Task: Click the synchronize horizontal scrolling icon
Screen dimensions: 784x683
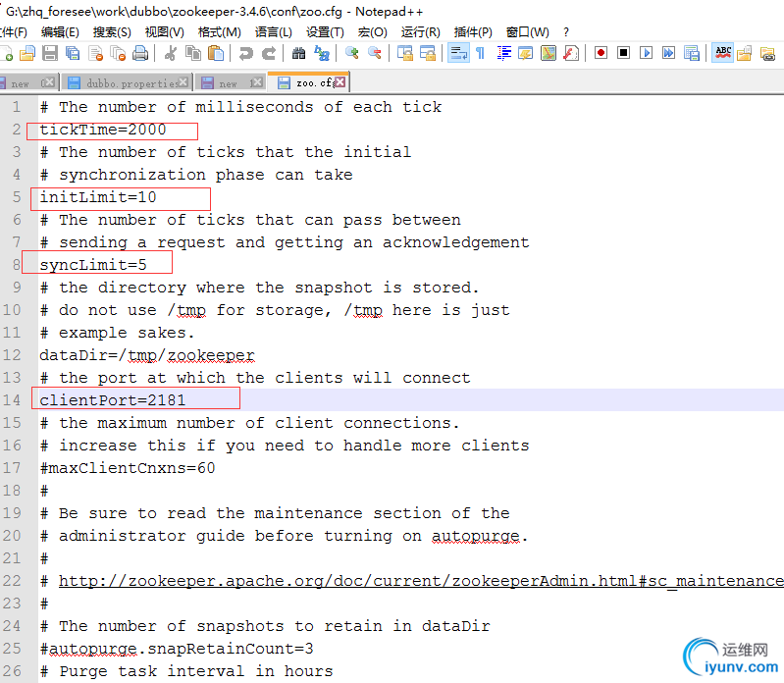Action: click(x=428, y=53)
